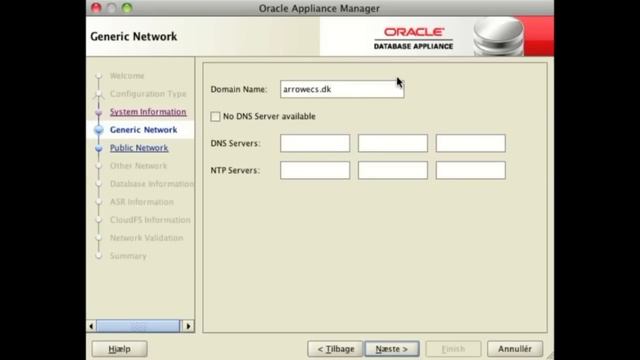Click the DNS Servers label
This screenshot has height=360, width=640.
pos(236,143)
